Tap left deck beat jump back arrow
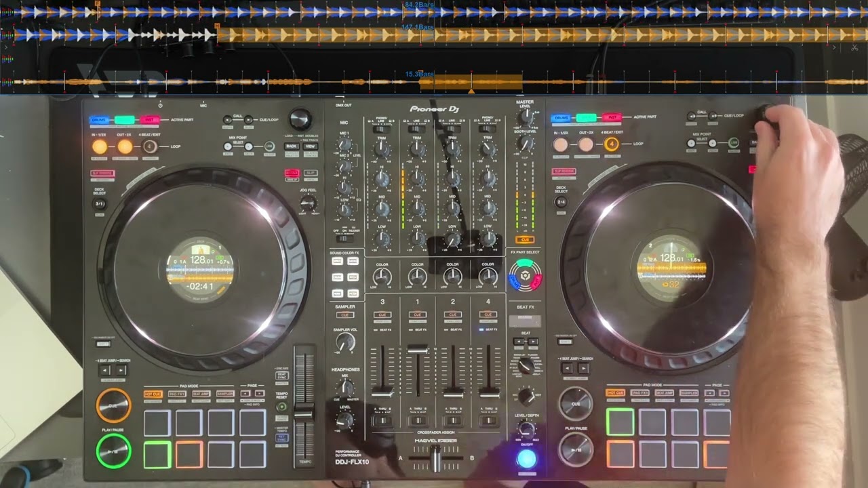This screenshot has height=488, width=868. tap(104, 370)
